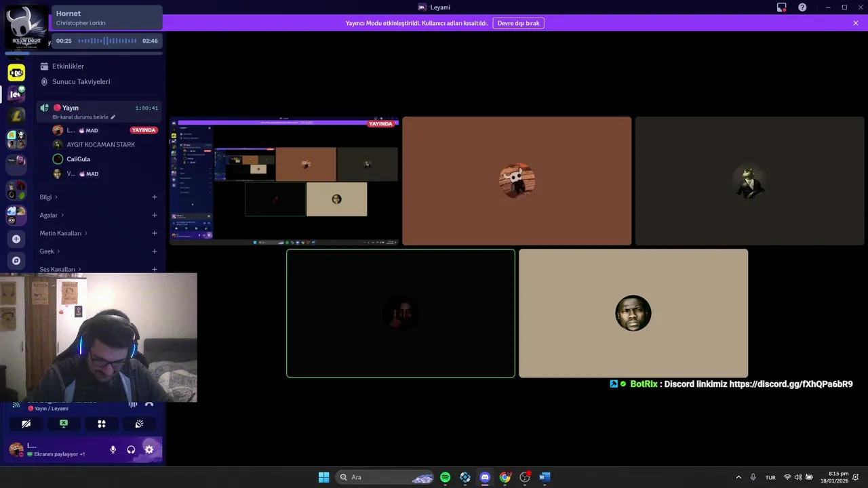Click the Hollow Knight album art

pyautogui.click(x=27, y=27)
